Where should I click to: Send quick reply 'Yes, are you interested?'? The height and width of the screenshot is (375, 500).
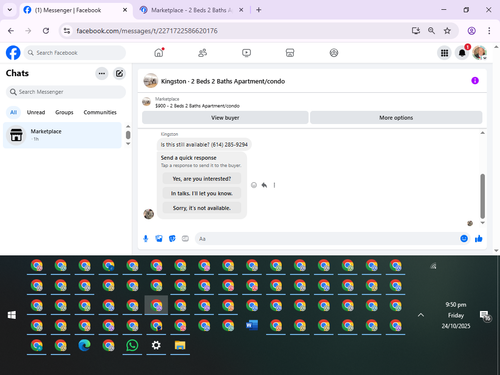(x=202, y=179)
